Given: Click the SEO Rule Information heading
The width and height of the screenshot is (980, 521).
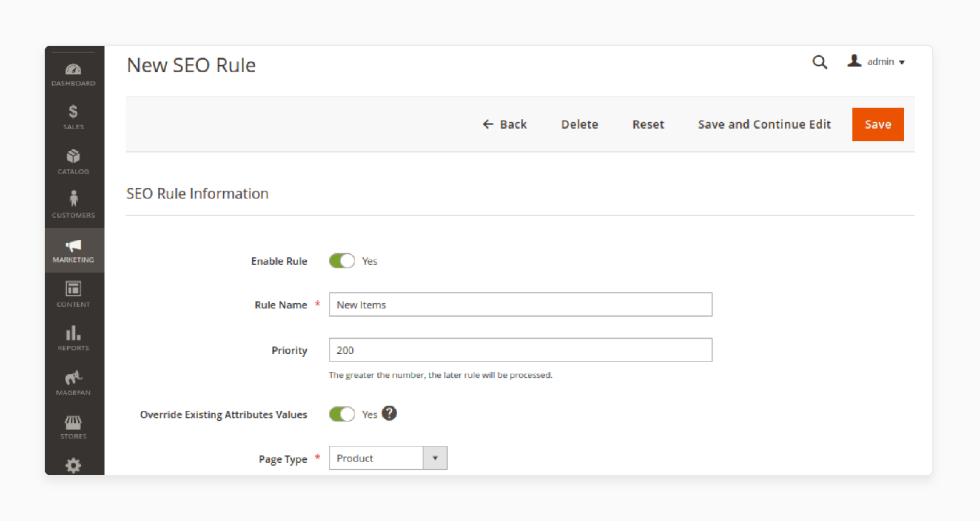Looking at the screenshot, I should tap(197, 194).
